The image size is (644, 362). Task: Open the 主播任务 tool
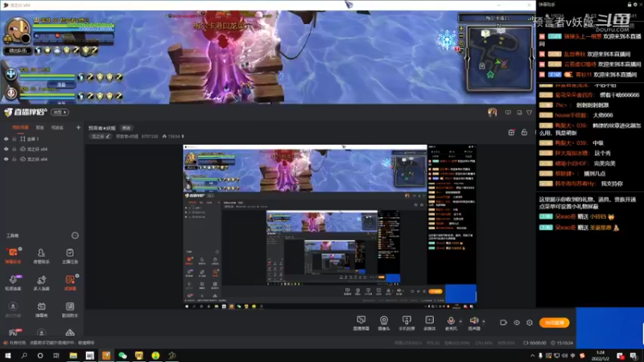click(x=70, y=255)
